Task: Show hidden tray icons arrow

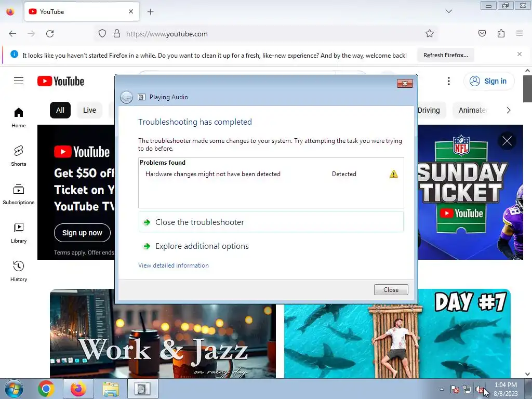Action: tap(442, 389)
